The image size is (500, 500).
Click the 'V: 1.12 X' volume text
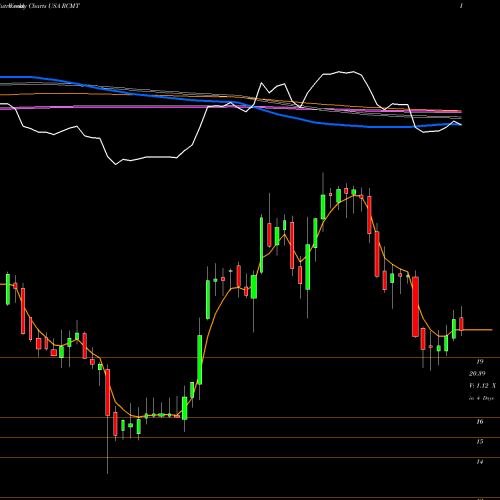[x=482, y=386]
